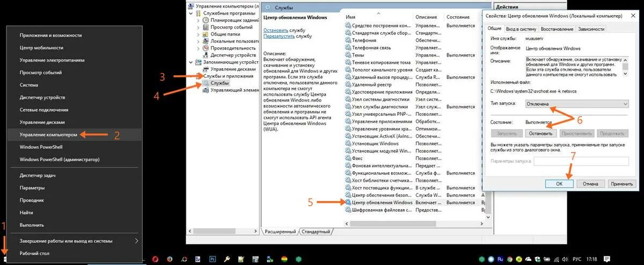The height and width of the screenshot is (265, 644).
Task: Collapse the Служебные программы tree node
Action: click(x=191, y=13)
